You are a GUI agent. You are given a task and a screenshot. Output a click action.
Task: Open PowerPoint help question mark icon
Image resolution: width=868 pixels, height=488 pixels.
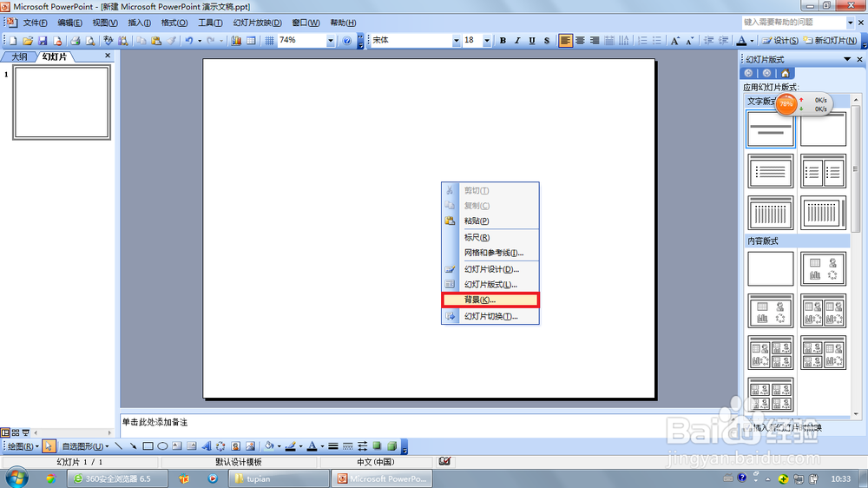click(x=346, y=41)
